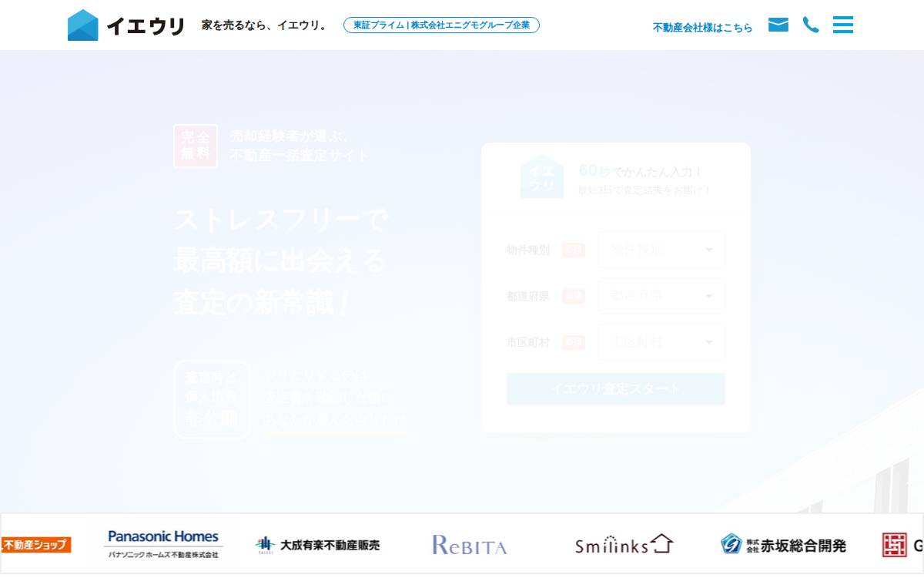Open the 都道府県 dropdown

coord(661,296)
